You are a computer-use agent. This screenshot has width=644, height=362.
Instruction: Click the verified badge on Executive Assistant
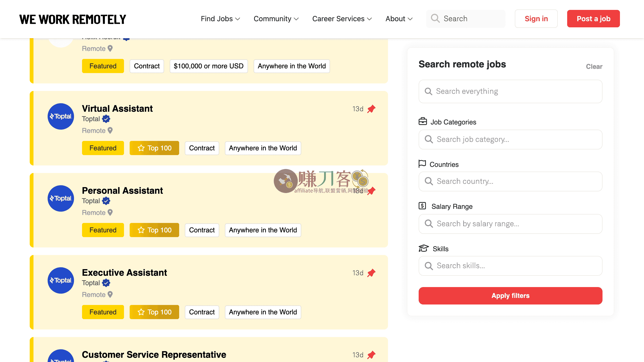[x=106, y=283]
